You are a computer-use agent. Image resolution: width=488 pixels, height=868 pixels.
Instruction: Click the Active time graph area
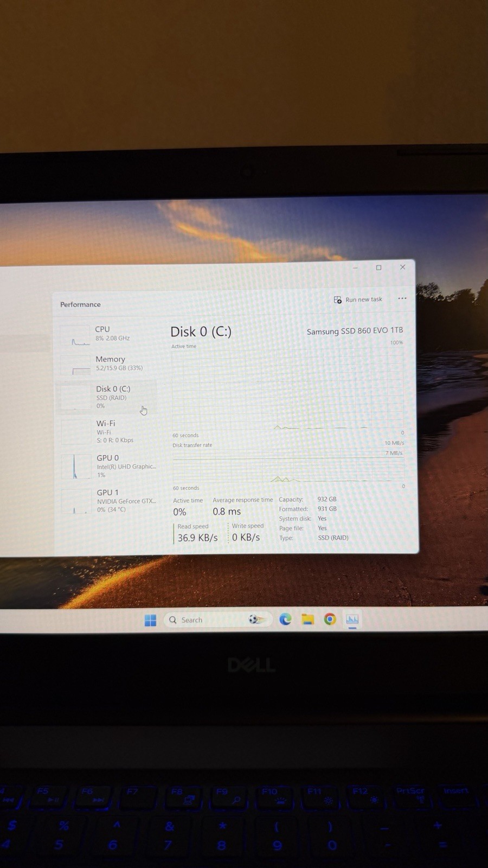click(288, 389)
